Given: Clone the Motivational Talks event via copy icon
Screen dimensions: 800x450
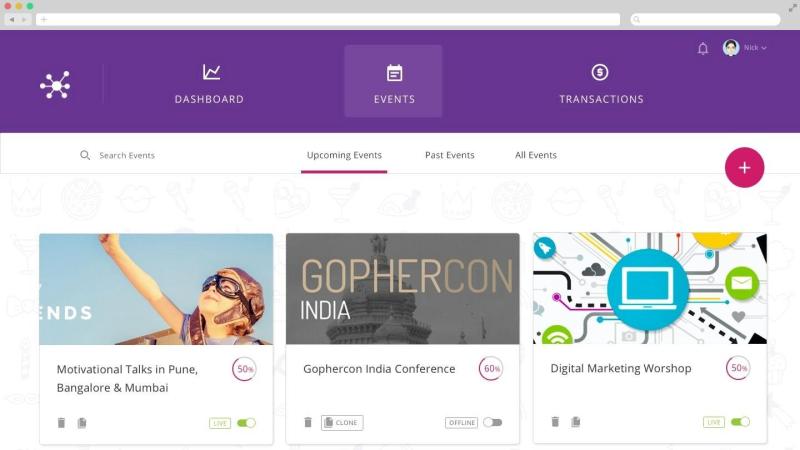Looking at the screenshot, I should (82, 422).
